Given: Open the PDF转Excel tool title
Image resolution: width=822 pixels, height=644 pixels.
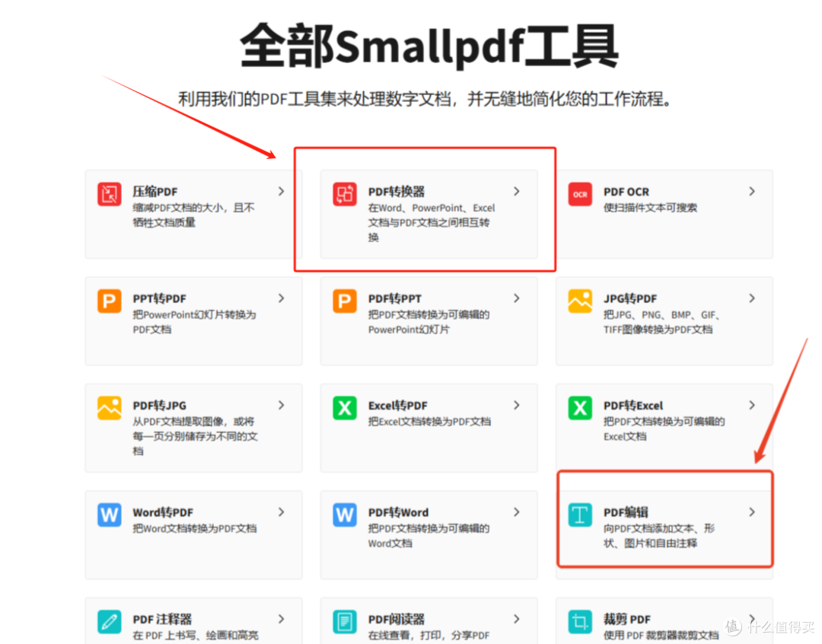Looking at the screenshot, I should 633,406.
